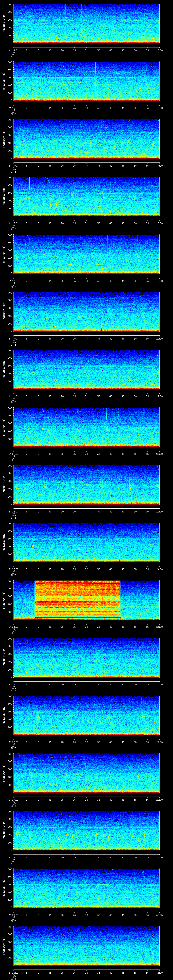Select the spectrogram panel starting at 21:20:00
Viewport: 173px width, 980px height.
(86, 369)
